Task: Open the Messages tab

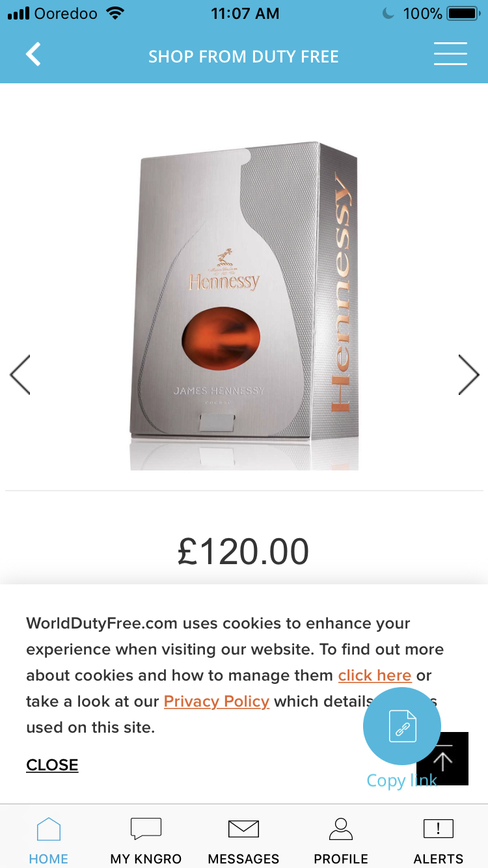Action: (x=243, y=840)
